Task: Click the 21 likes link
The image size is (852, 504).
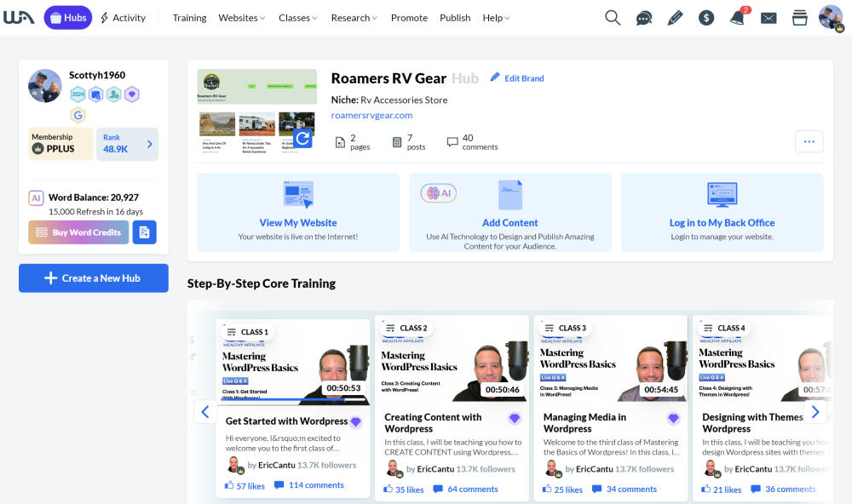Action: click(x=721, y=490)
